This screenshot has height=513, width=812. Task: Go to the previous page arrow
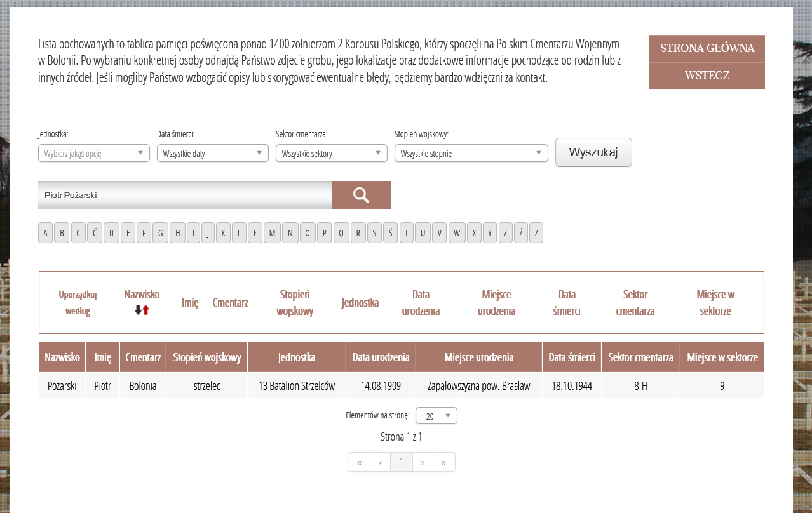click(x=380, y=462)
